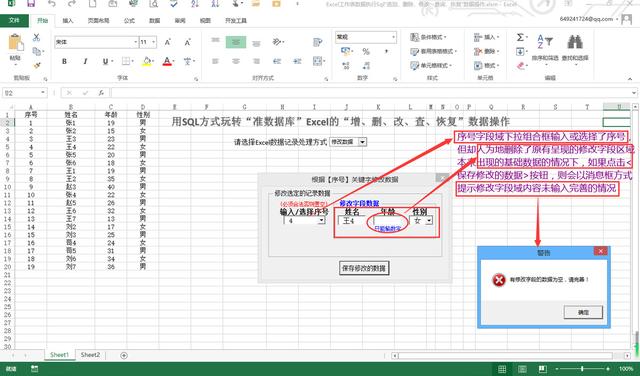Open print preview magnifier icon
The image size is (640, 376).
tap(154, 4)
